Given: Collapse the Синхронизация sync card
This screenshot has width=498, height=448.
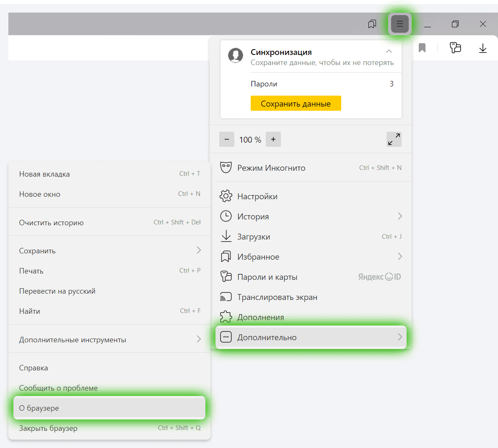Looking at the screenshot, I should (x=389, y=52).
